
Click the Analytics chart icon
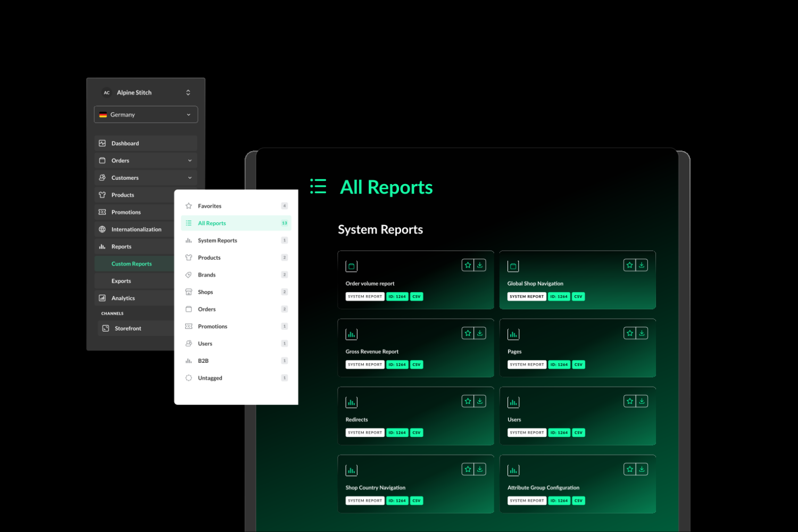point(102,298)
